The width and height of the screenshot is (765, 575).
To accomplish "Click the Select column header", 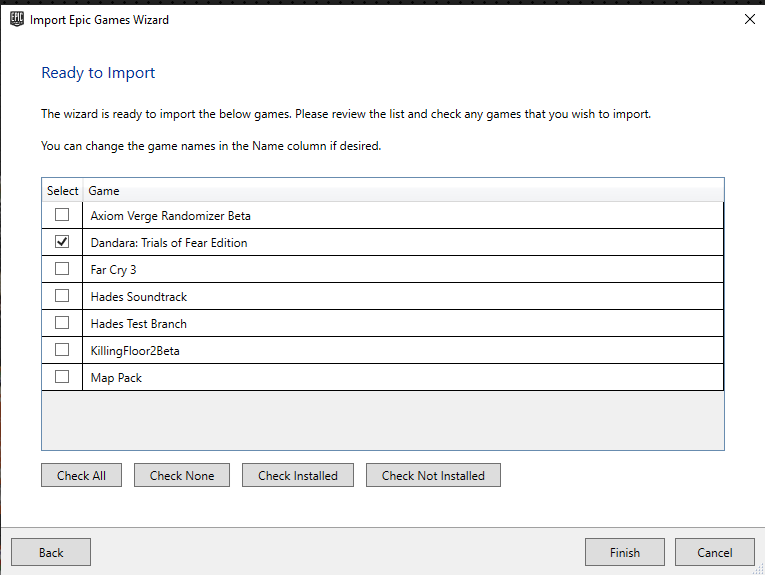I will point(62,191).
